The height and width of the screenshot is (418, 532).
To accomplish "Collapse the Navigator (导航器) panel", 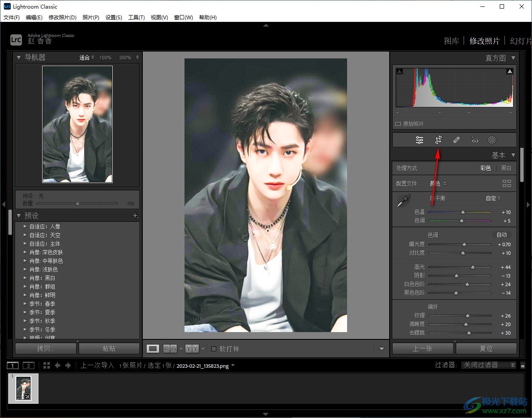I will 18,57.
